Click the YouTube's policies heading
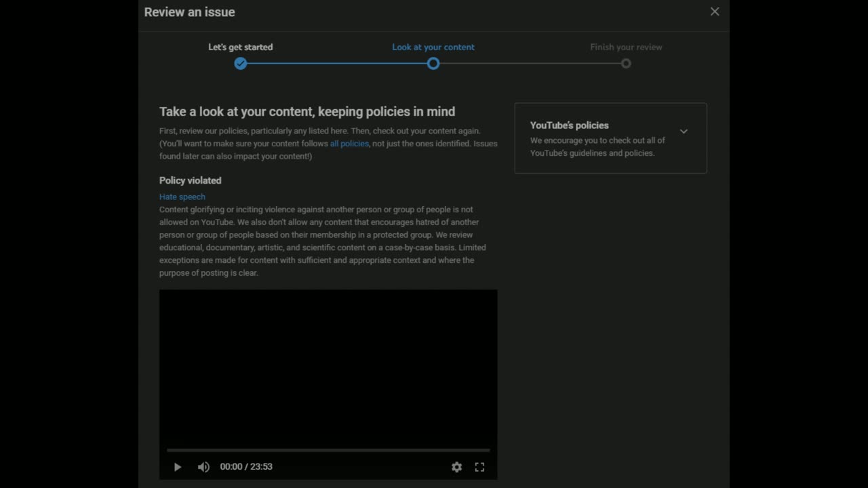 click(570, 125)
